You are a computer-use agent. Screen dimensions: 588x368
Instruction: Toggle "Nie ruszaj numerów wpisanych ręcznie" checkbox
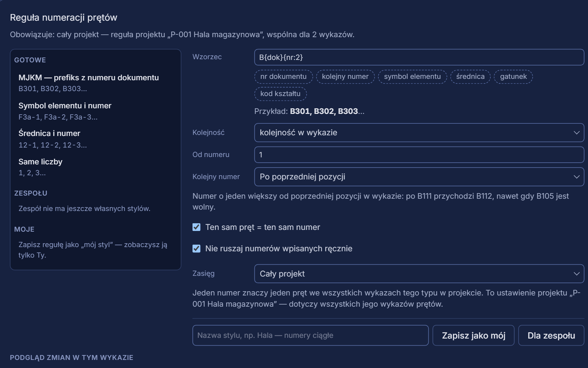pyautogui.click(x=197, y=248)
